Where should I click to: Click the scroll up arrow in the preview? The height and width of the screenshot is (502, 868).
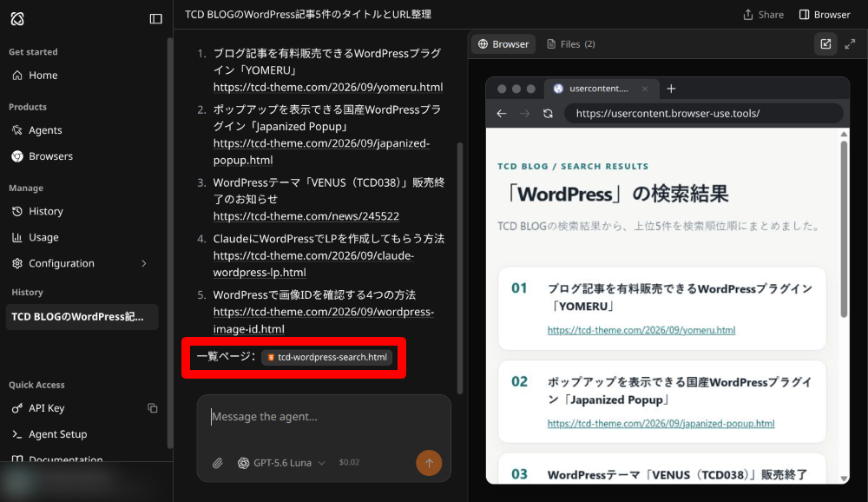pos(844,134)
